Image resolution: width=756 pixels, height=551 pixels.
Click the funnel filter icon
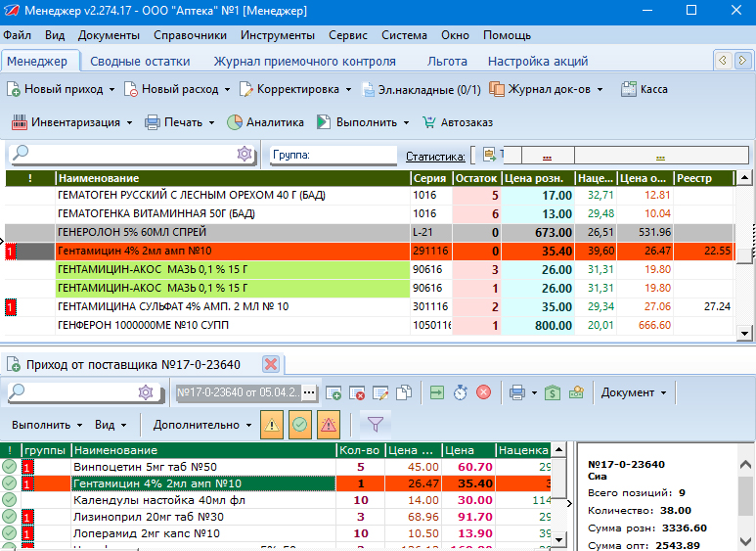point(374,425)
